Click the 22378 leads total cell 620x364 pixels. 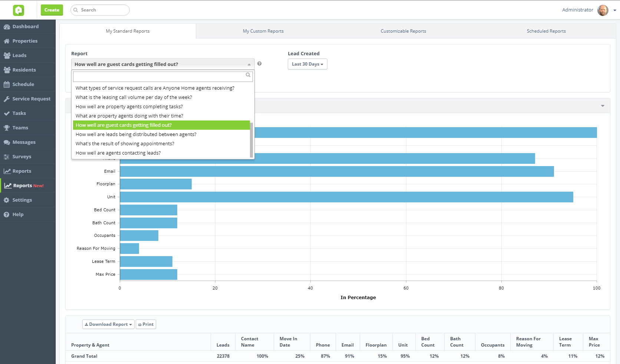pyautogui.click(x=223, y=356)
